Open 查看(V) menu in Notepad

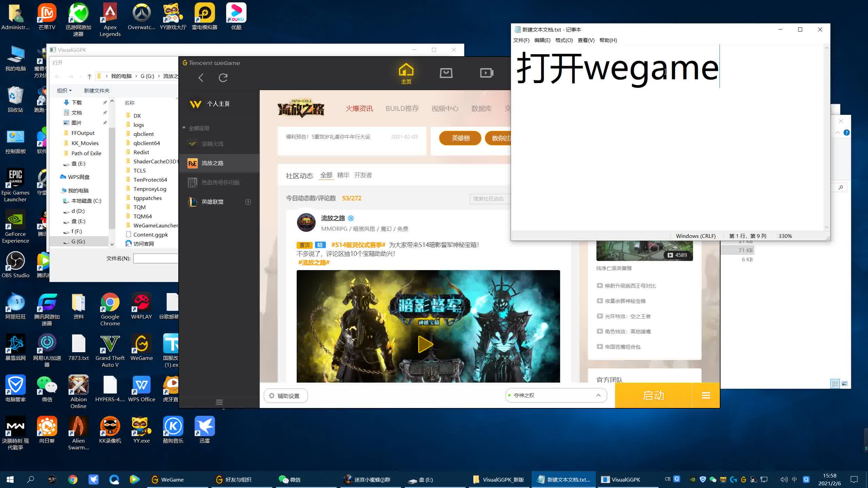586,40
